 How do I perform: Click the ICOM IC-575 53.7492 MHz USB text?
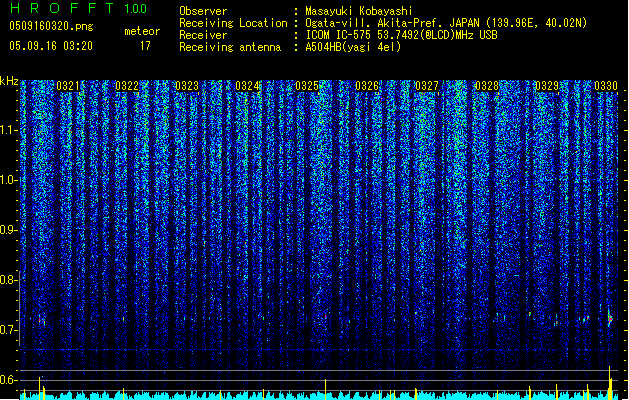click(401, 35)
